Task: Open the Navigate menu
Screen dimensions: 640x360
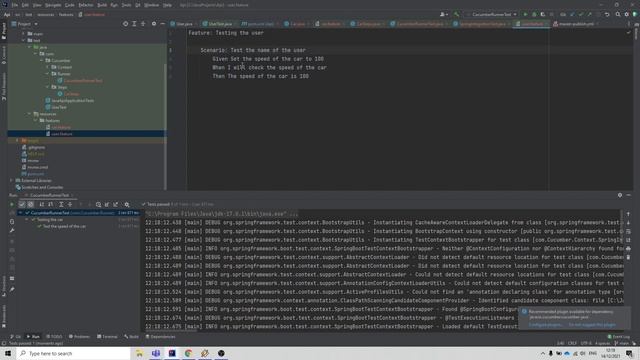Action: point(53,5)
